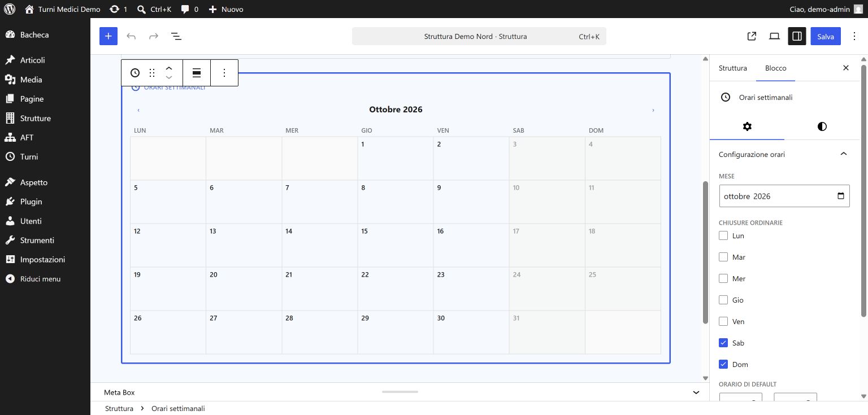Uncheck the Sab closure checkbox
This screenshot has width=868, height=415.
[x=723, y=343]
